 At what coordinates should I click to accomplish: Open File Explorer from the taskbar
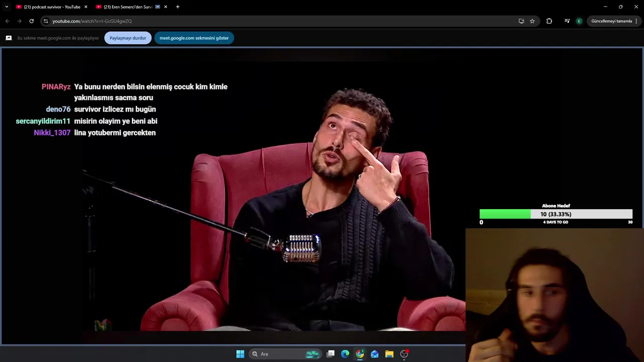click(389, 354)
